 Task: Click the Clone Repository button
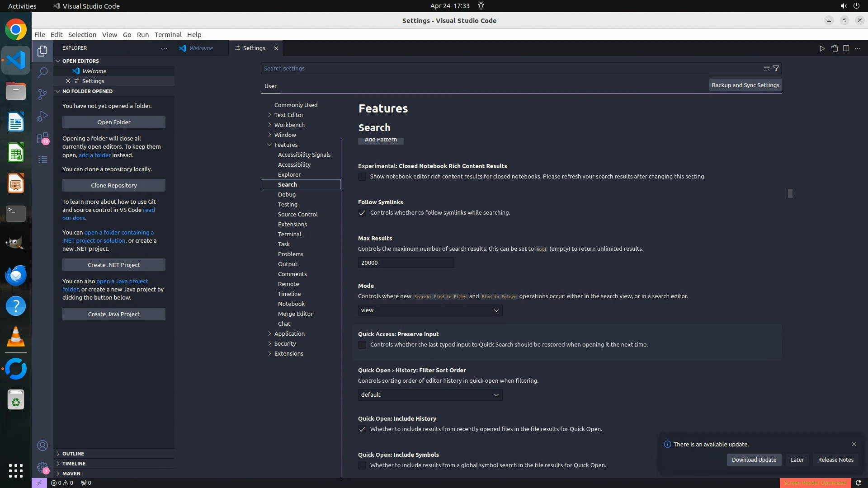tap(113, 185)
